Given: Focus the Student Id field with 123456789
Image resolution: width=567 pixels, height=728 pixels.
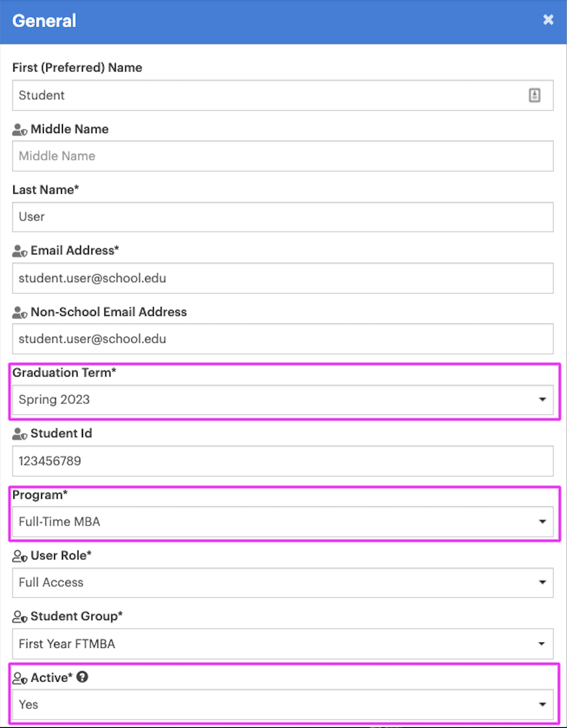Looking at the screenshot, I should 283,461.
